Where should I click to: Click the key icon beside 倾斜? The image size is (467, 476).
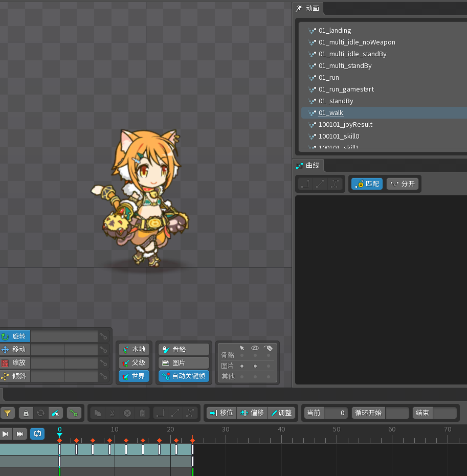pos(103,376)
